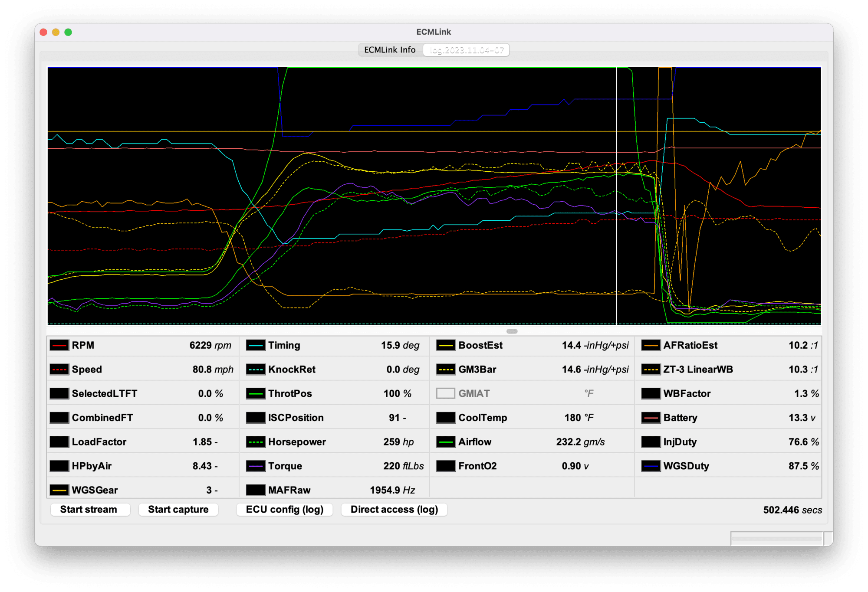Click the KnockRet label
The width and height of the screenshot is (868, 592).
point(292,370)
